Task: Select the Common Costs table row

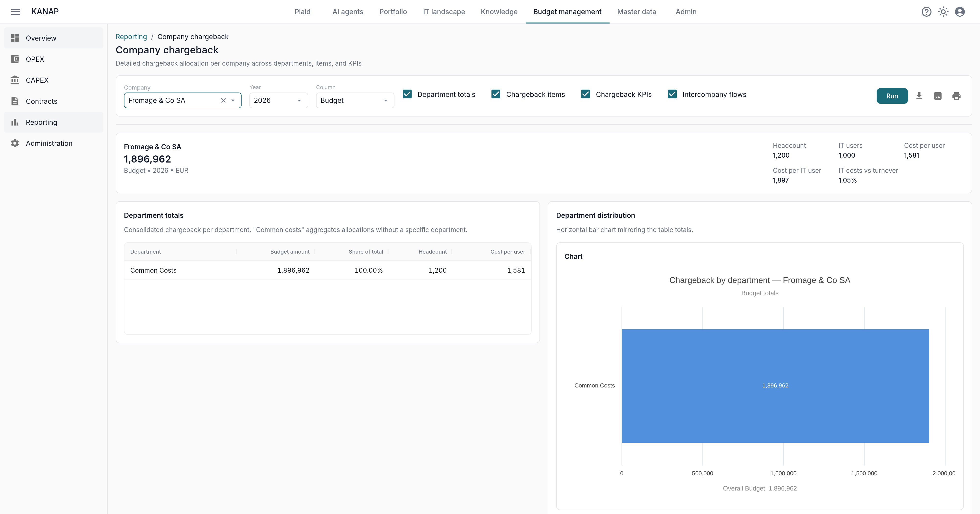Action: pyautogui.click(x=328, y=270)
